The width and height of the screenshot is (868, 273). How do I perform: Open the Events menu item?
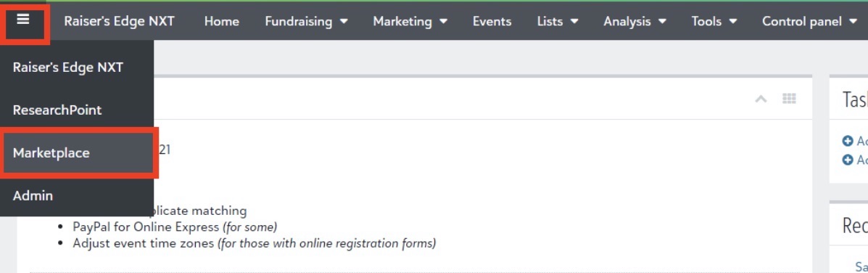coord(492,22)
